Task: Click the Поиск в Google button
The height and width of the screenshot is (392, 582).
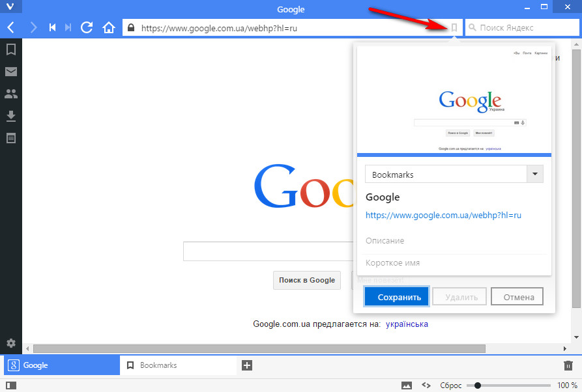Action: [307, 281]
